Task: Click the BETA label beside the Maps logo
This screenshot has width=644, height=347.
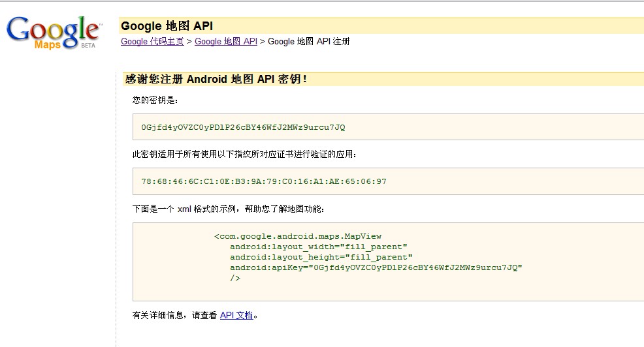Action: (x=88, y=46)
